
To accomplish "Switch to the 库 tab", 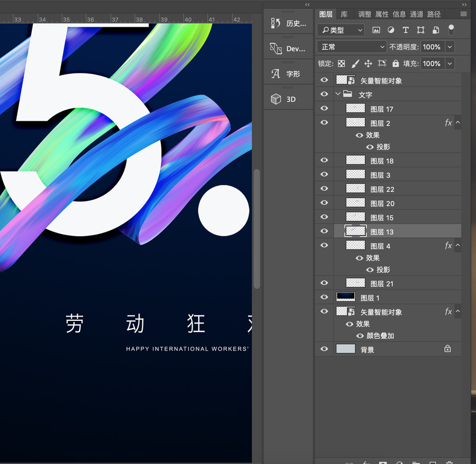I will point(344,14).
